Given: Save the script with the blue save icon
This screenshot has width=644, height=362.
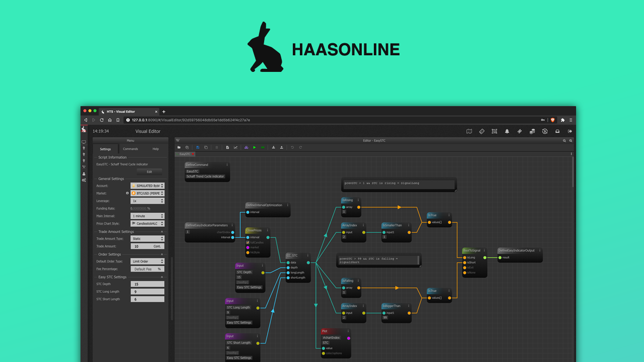Looking at the screenshot, I should [x=198, y=147].
